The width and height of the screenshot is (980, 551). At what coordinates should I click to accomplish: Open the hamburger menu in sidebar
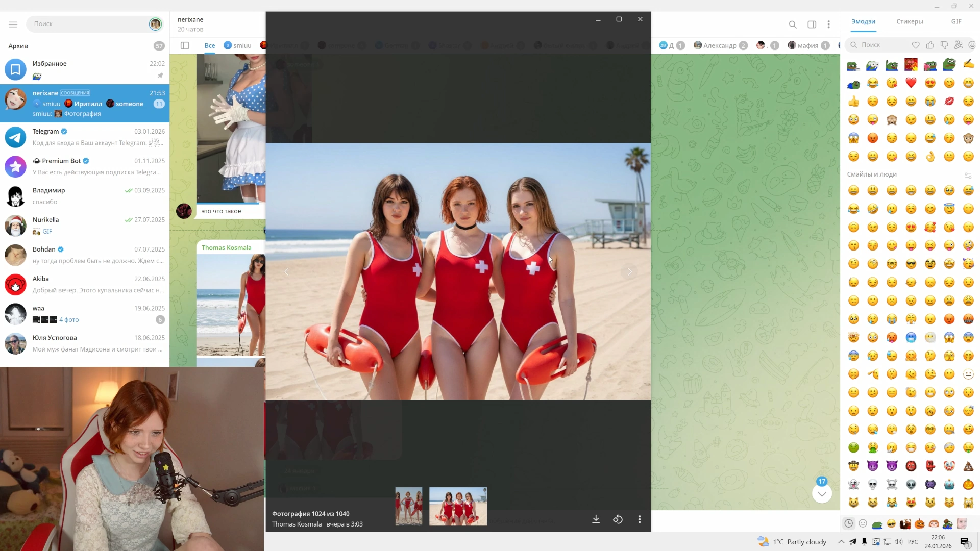click(x=13, y=24)
